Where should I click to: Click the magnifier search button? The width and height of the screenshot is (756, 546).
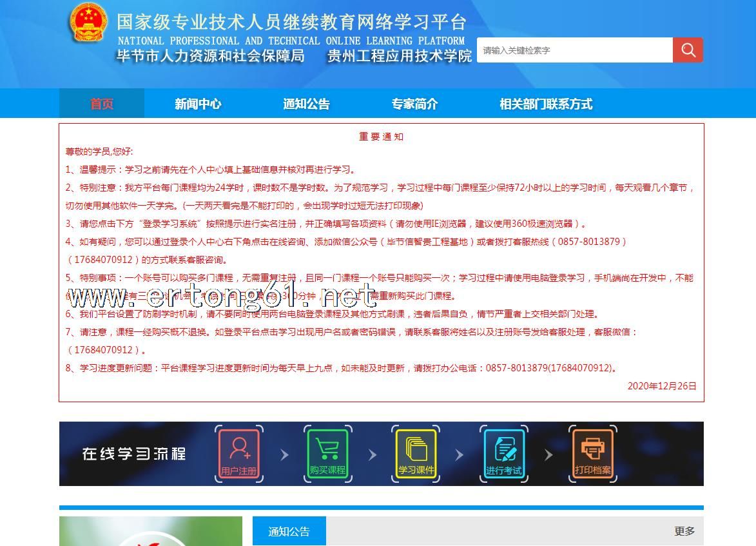pyautogui.click(x=688, y=50)
